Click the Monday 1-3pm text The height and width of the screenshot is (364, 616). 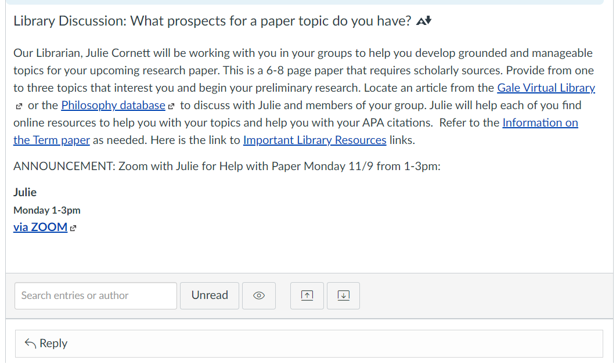47,211
